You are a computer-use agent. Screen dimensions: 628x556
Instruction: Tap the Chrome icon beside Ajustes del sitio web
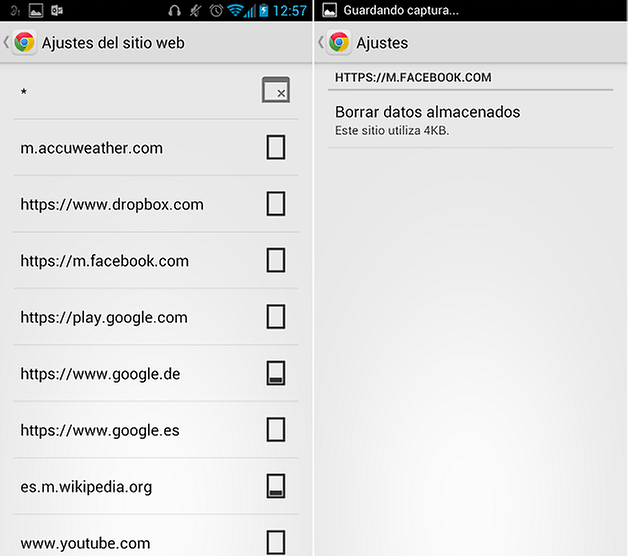[x=24, y=42]
